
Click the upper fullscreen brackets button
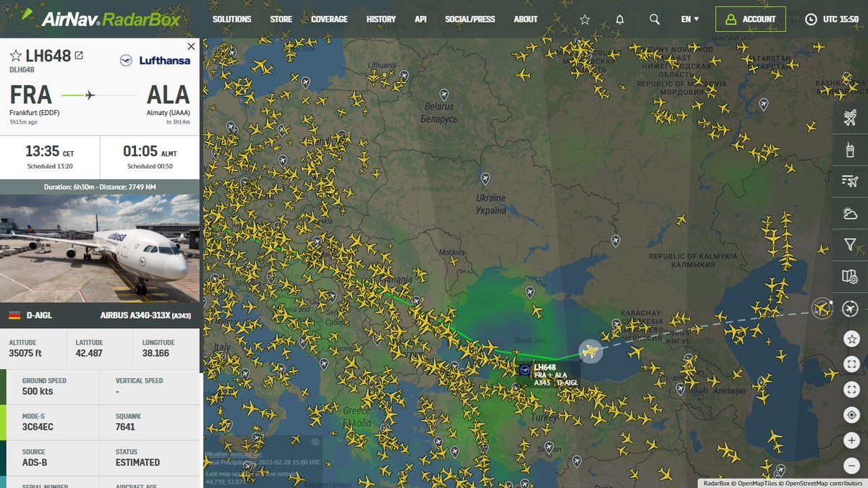(851, 364)
